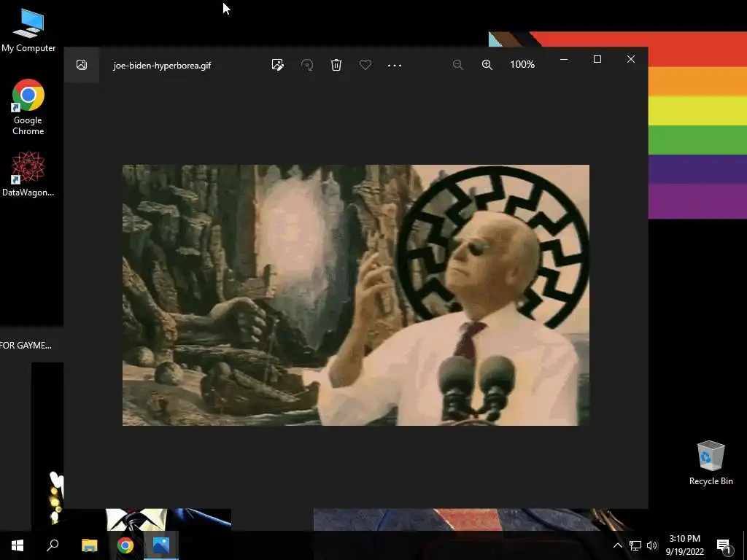This screenshot has height=560, width=747.
Task: Open File Explorer from the taskbar
Action: click(x=89, y=545)
